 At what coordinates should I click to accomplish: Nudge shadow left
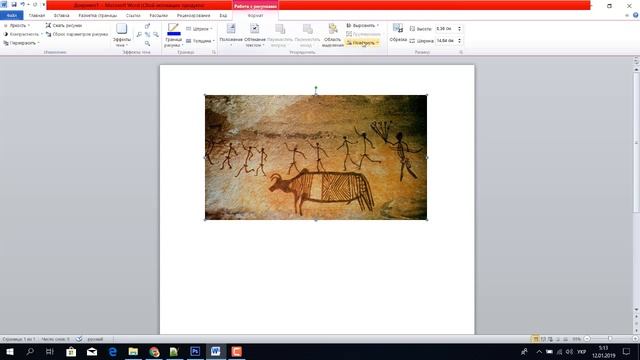(x=139, y=35)
